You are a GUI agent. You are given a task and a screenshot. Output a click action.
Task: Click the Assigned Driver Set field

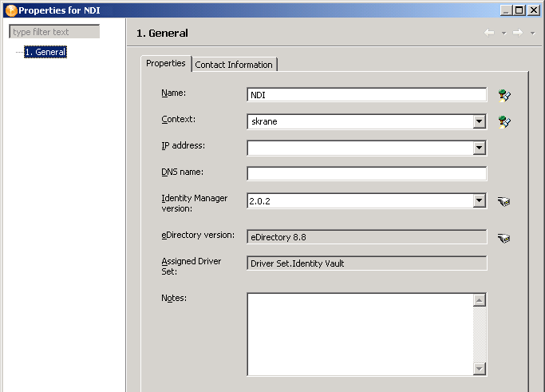tap(367, 263)
